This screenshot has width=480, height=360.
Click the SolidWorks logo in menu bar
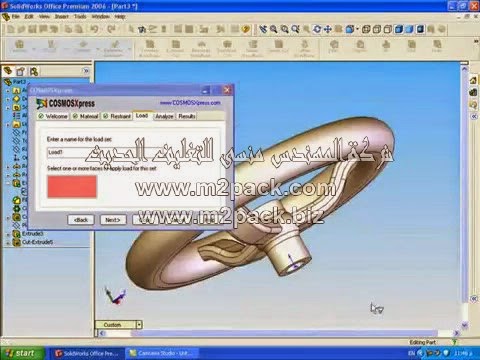6,17
